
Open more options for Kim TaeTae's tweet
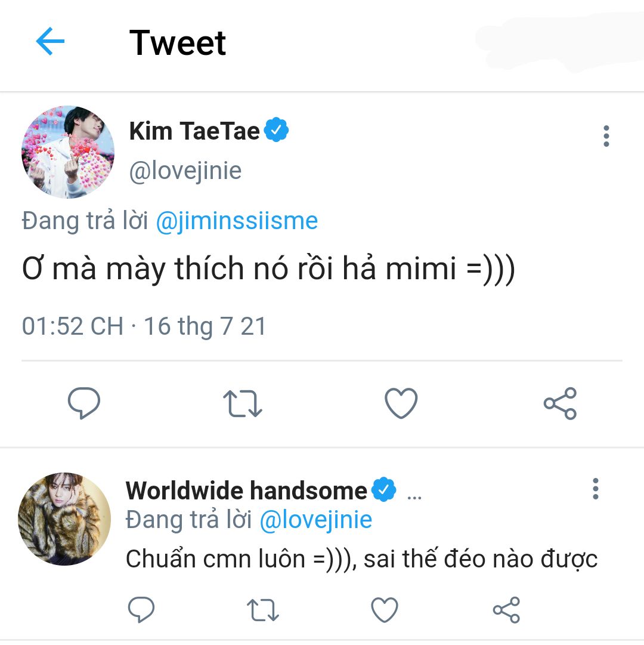pos(606,136)
